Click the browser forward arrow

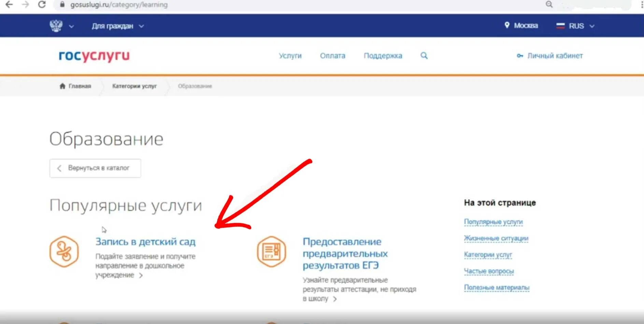point(26,4)
